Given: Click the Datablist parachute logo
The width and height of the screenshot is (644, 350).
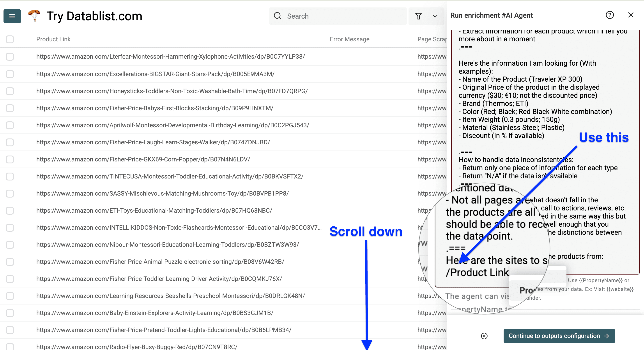Looking at the screenshot, I should tap(34, 16).
